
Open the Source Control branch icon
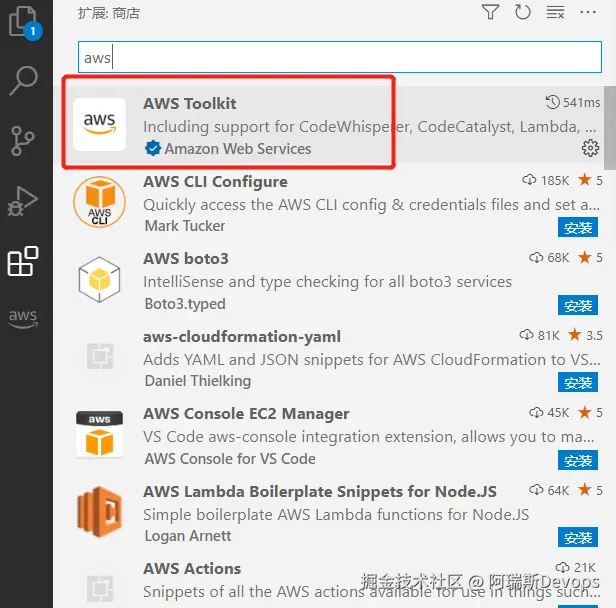click(23, 141)
